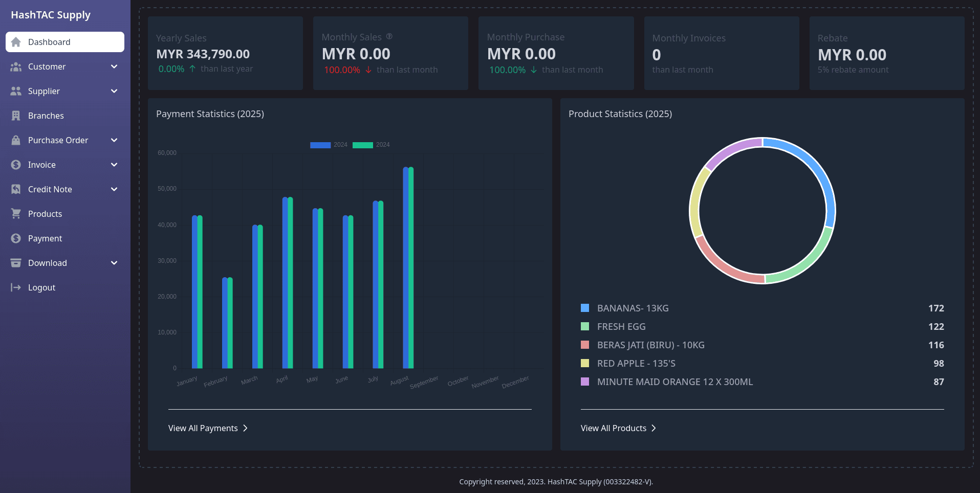This screenshot has width=980, height=493.
Task: Expand the Customer menu chevron
Action: 114,66
